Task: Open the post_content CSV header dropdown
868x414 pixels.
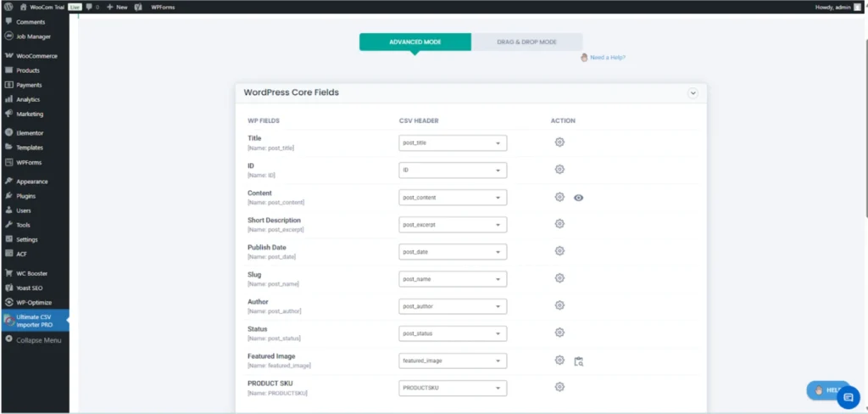Action: 453,198
